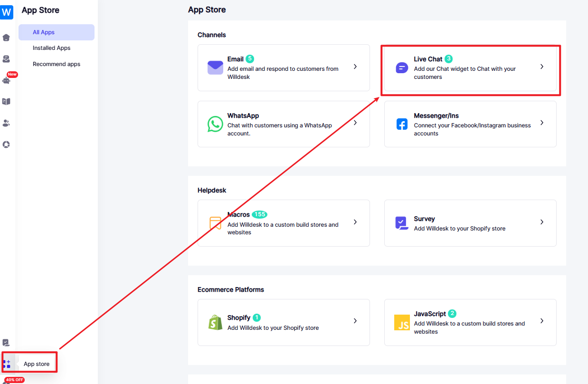
Task: Click the 40% OFF badge
Action: pos(14,380)
